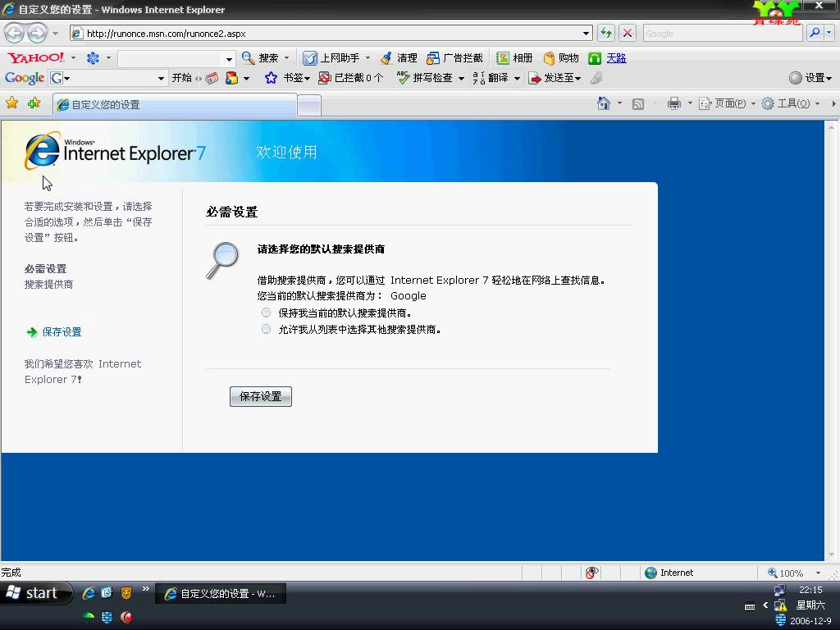
Task: Click the 书签 bookmarks star icon
Action: pyautogui.click(x=271, y=78)
